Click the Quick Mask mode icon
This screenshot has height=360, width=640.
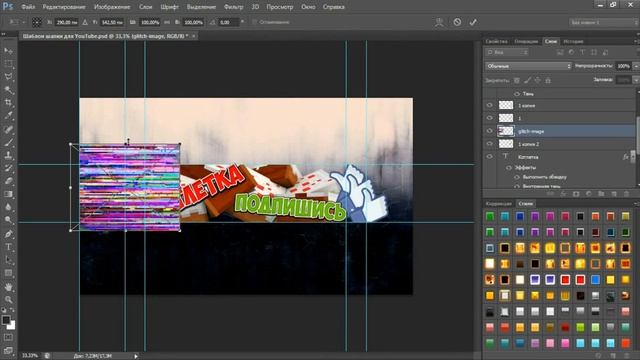tap(8, 338)
